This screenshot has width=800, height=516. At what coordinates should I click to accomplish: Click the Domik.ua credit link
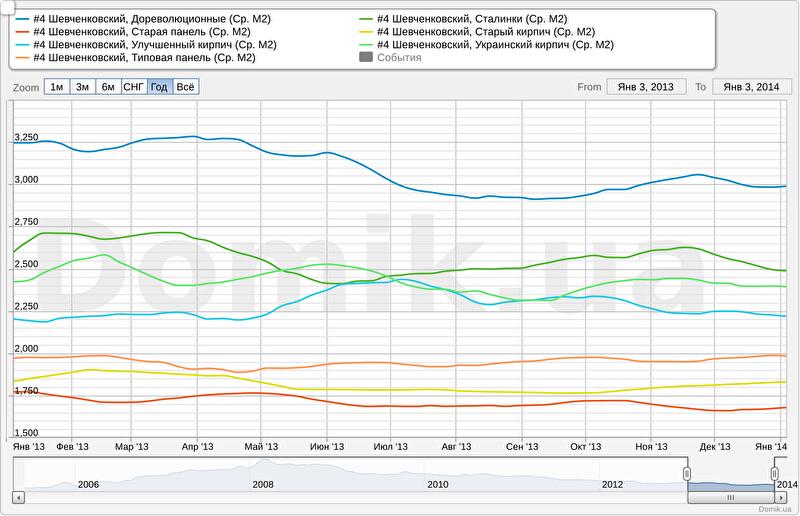pos(775,509)
